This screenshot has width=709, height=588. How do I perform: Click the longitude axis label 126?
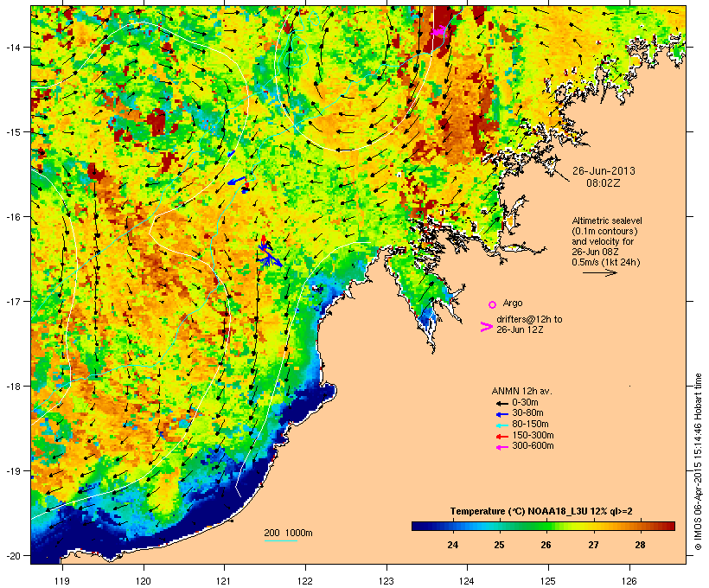(629, 581)
